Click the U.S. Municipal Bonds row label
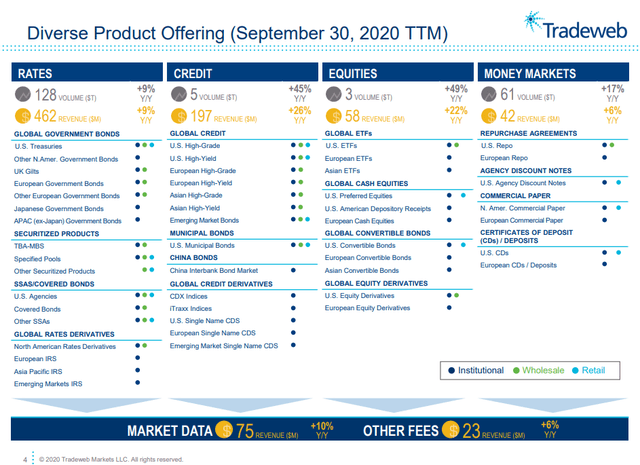Image resolution: width=640 pixels, height=465 pixels. tap(202, 245)
